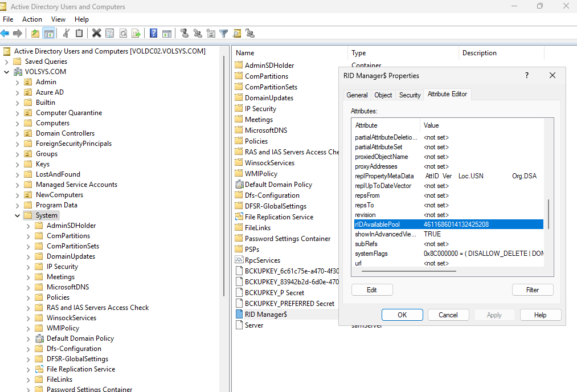Click the attribute list vertical scrollbar
The image size is (577, 392).
click(x=549, y=214)
